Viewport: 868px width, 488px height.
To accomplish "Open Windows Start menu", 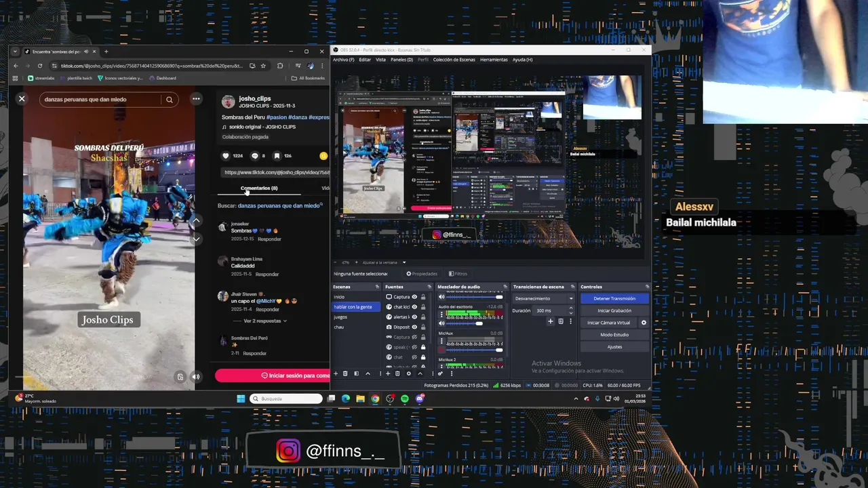I will pyautogui.click(x=241, y=399).
